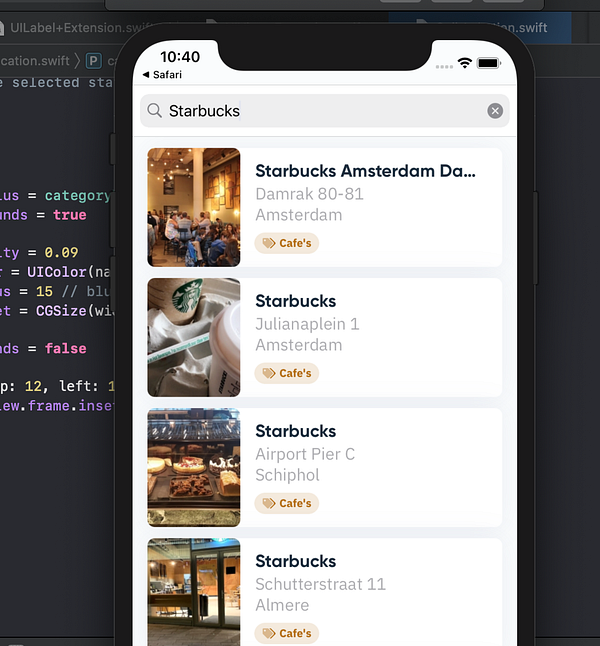Click the number 15 in Xcode code
The height and width of the screenshot is (646, 600).
(x=44, y=291)
